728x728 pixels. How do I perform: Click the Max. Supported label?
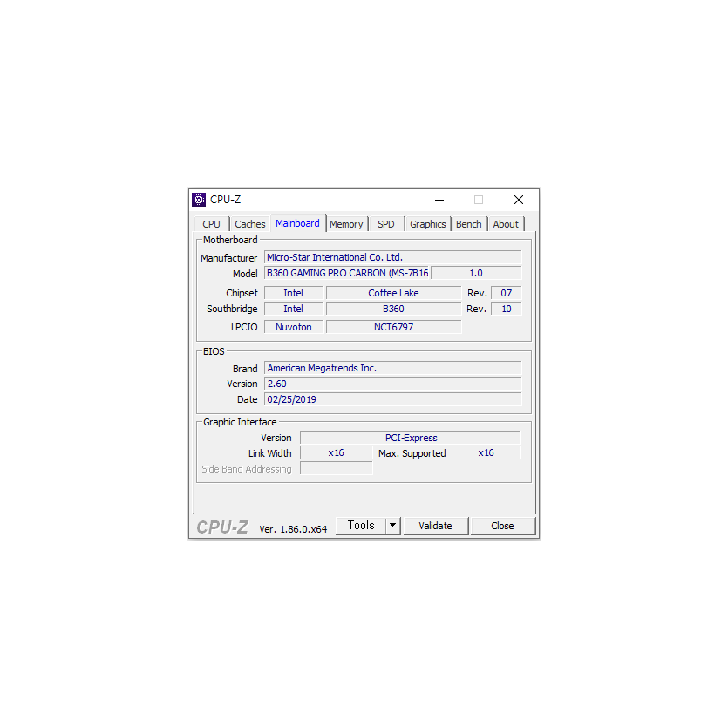[x=412, y=453]
